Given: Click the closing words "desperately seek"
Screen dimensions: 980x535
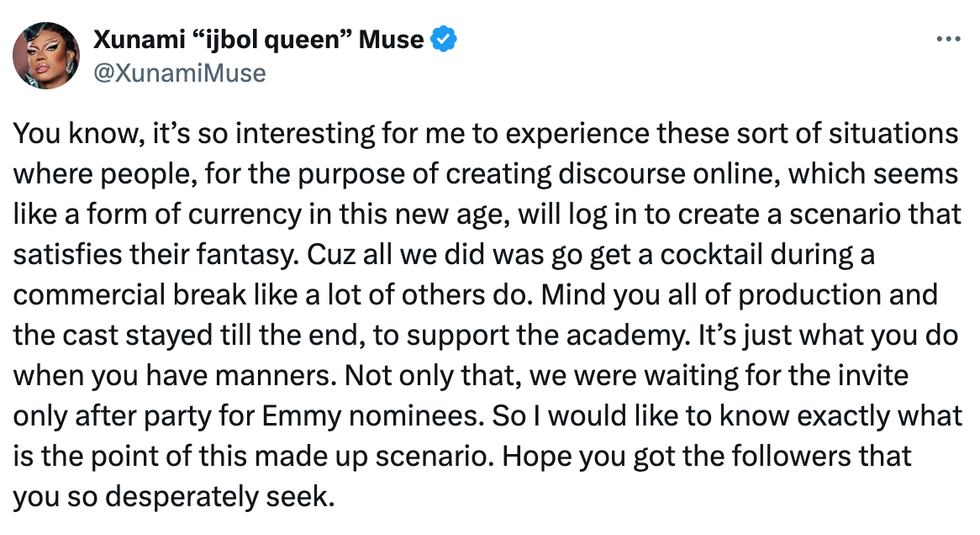Looking at the screenshot, I should 222,497.
